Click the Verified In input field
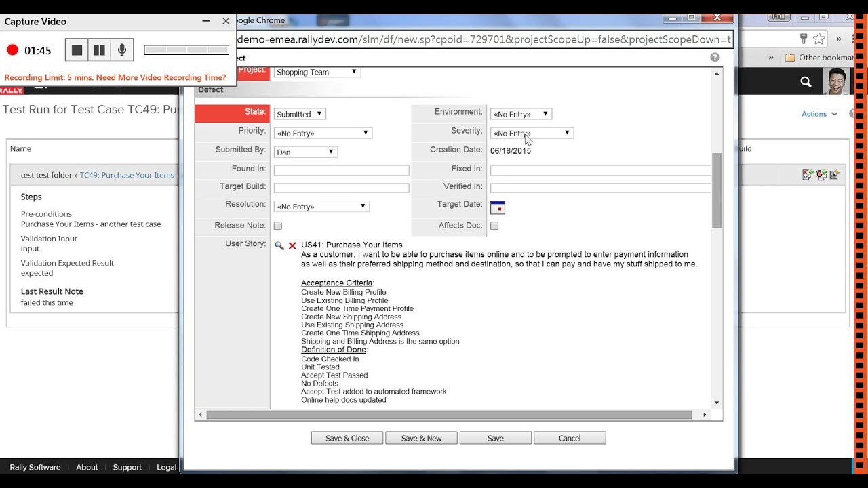Image resolution: width=868 pixels, height=488 pixels. [600, 188]
